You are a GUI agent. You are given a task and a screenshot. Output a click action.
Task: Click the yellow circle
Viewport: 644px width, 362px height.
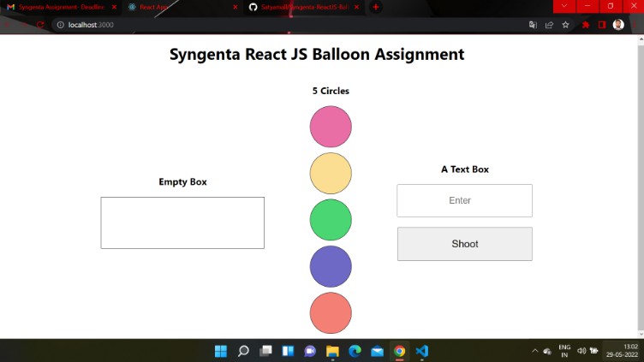(x=331, y=173)
